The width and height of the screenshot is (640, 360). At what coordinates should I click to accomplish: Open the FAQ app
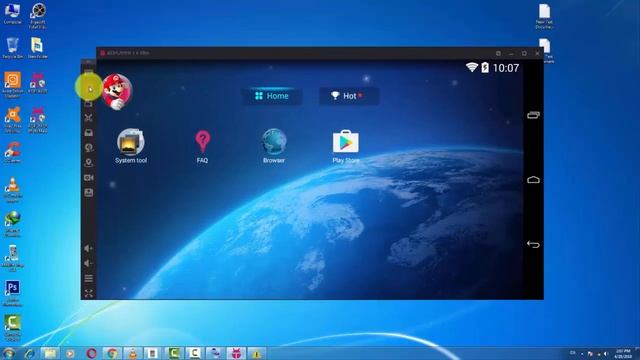tap(202, 146)
